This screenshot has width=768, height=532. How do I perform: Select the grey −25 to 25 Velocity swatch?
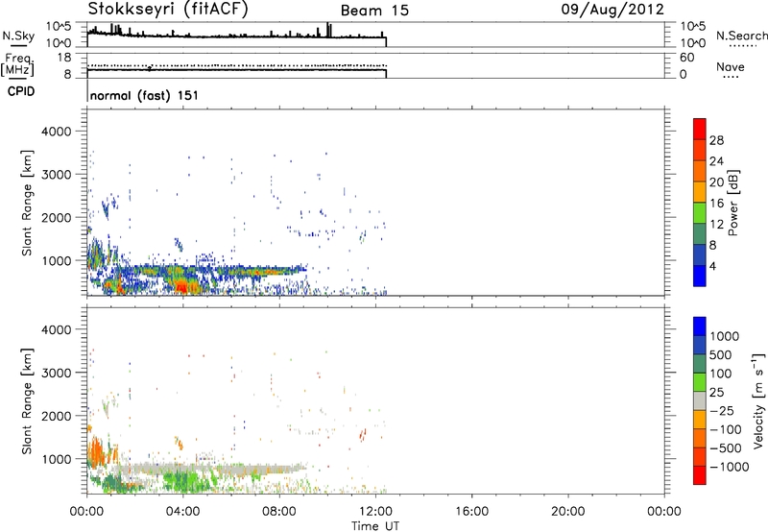click(700, 400)
